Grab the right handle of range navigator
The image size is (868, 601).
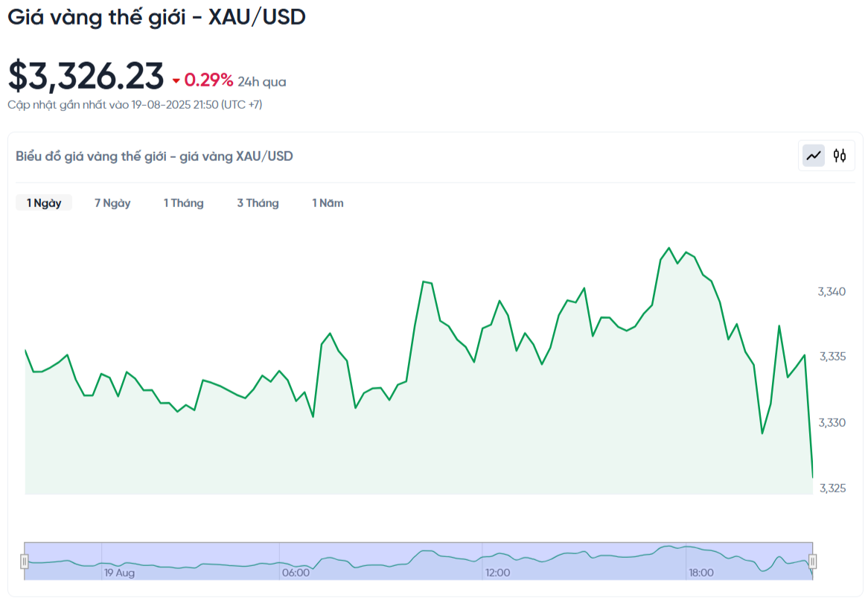812,561
